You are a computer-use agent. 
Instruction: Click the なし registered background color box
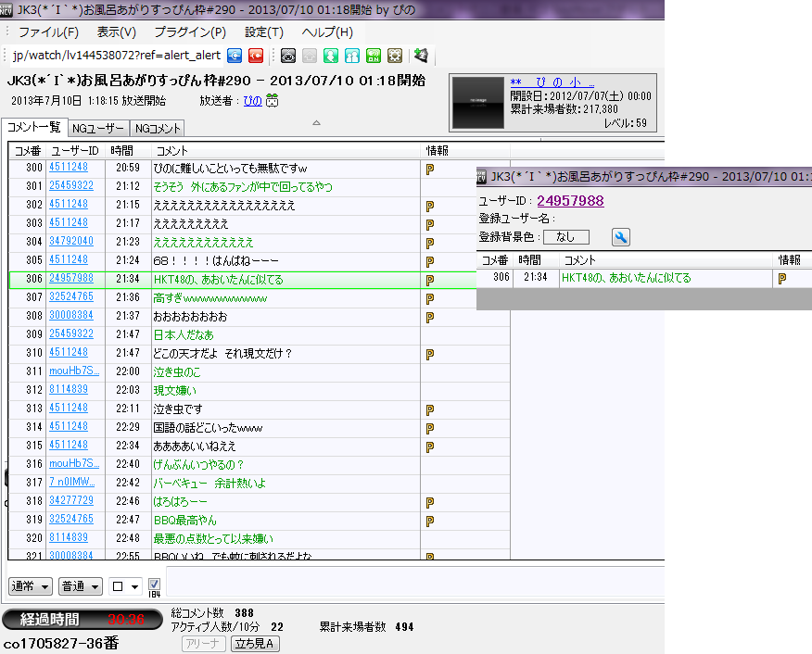(565, 237)
